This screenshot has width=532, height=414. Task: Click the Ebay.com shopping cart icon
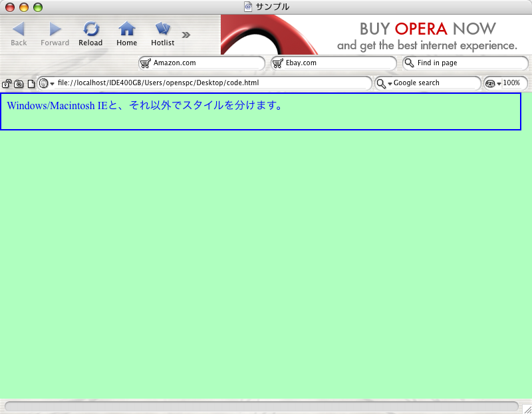[x=278, y=63]
